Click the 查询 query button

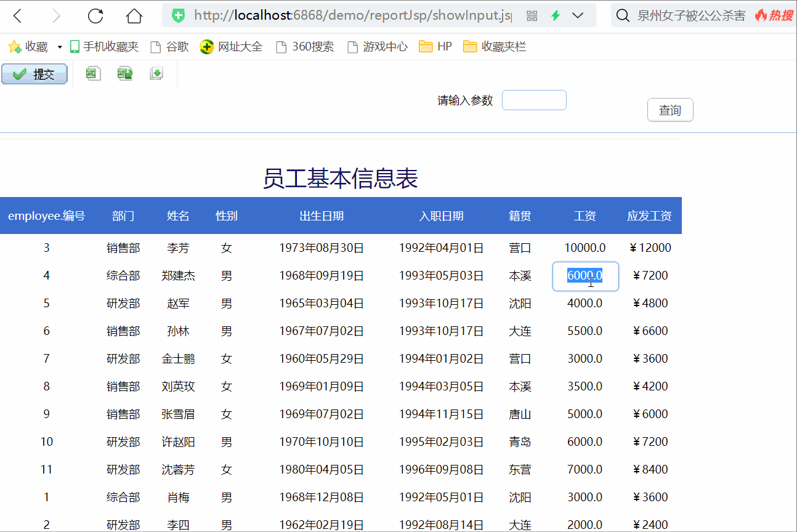point(670,110)
